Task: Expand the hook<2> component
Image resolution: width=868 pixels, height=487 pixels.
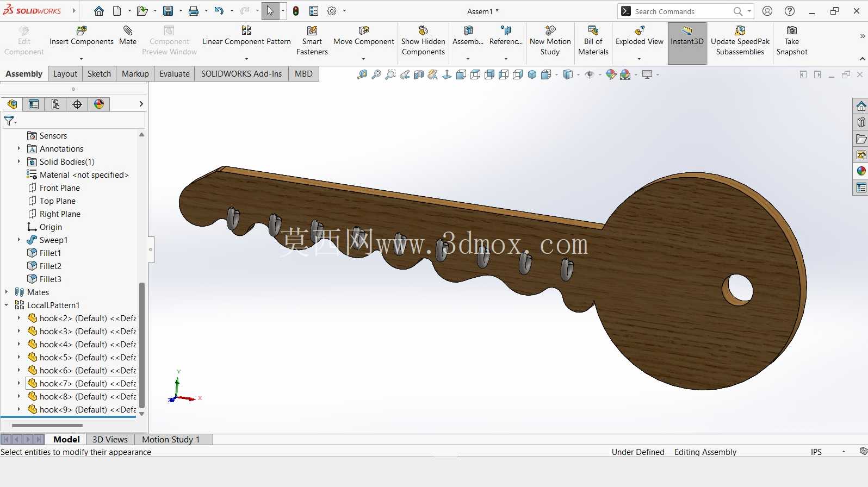Action: (x=19, y=318)
